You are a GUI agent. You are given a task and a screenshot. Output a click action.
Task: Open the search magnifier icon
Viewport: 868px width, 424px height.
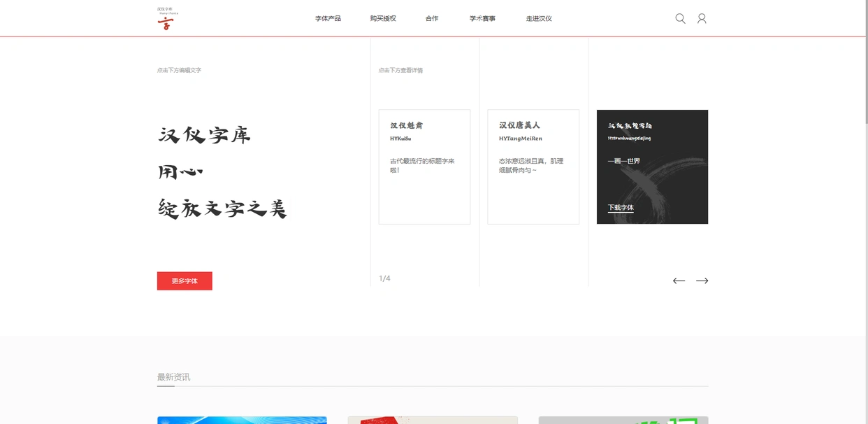(x=680, y=18)
